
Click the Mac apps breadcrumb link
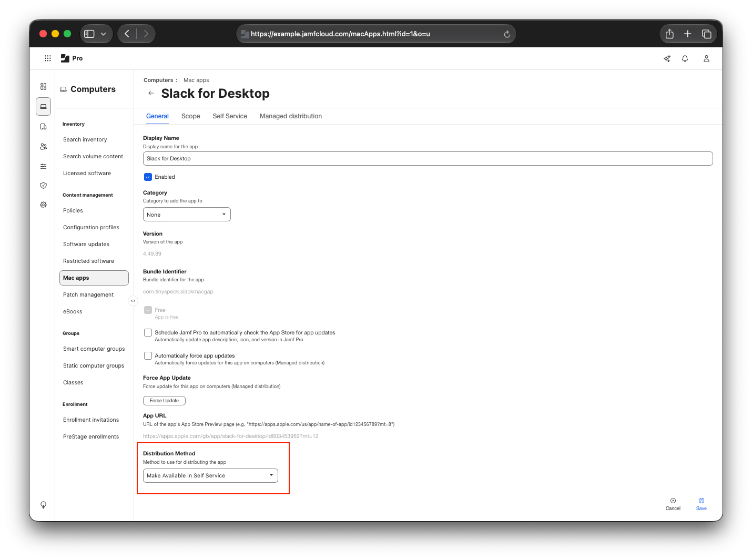[x=196, y=80]
